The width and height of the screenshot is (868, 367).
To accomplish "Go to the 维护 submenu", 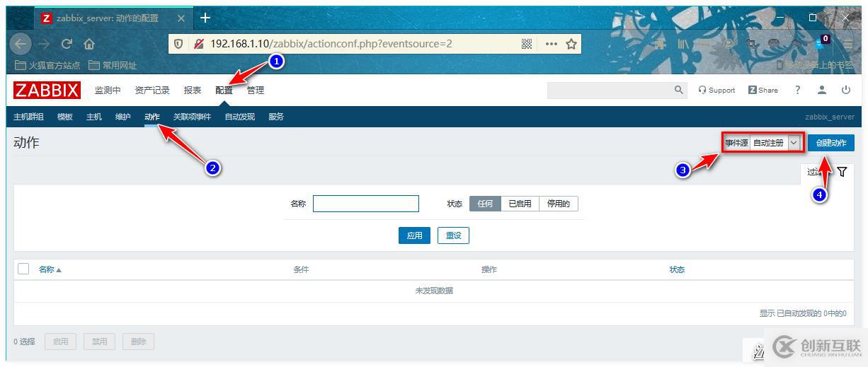I will (123, 117).
